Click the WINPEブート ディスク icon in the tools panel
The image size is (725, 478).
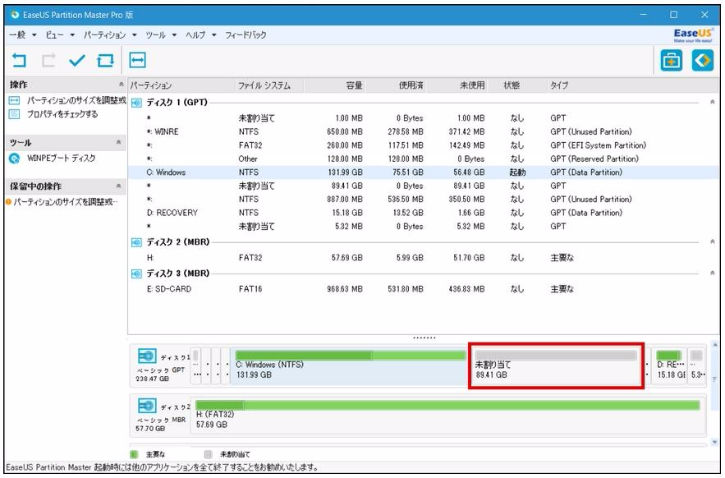(15, 159)
